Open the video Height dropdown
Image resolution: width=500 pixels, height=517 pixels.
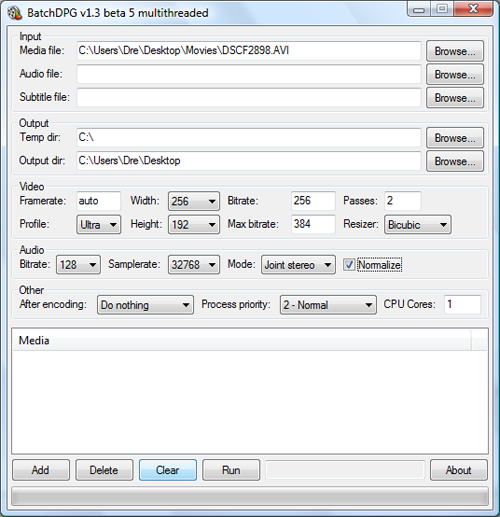pos(194,224)
